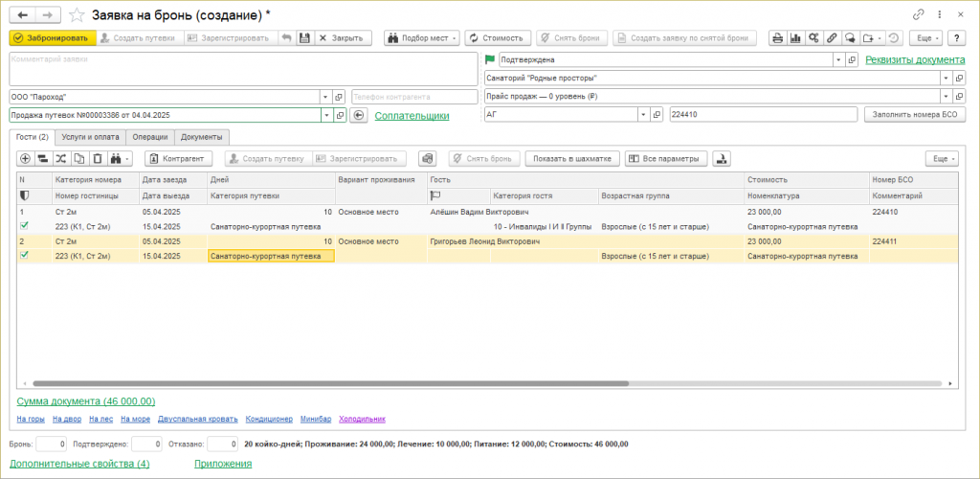Open the Документы tab
The height and width of the screenshot is (479, 980).
coord(202,136)
